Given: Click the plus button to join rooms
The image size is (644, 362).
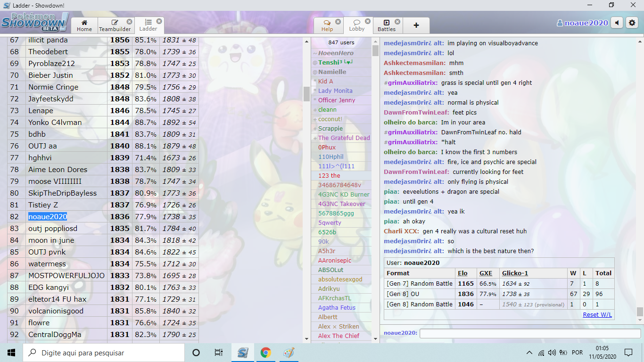Looking at the screenshot, I should pos(416,25).
